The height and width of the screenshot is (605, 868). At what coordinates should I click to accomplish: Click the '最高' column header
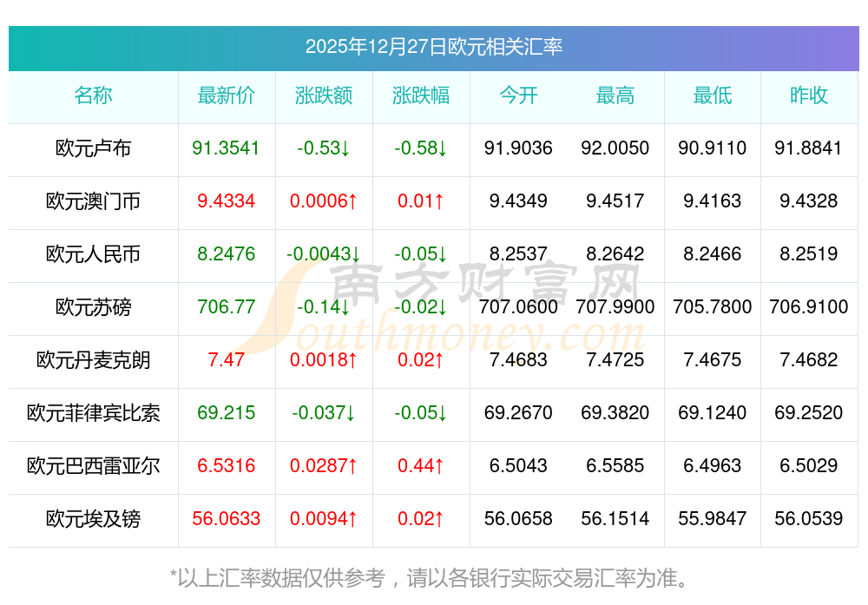(x=615, y=95)
